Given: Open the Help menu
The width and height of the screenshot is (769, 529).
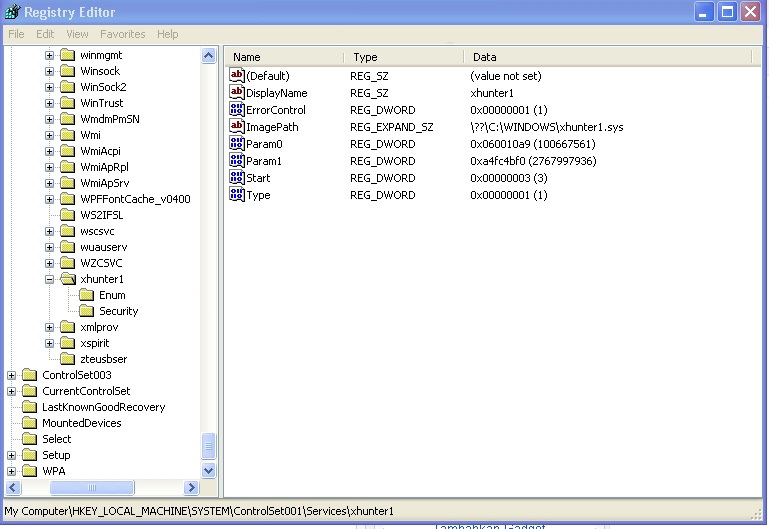Looking at the screenshot, I should point(168,34).
